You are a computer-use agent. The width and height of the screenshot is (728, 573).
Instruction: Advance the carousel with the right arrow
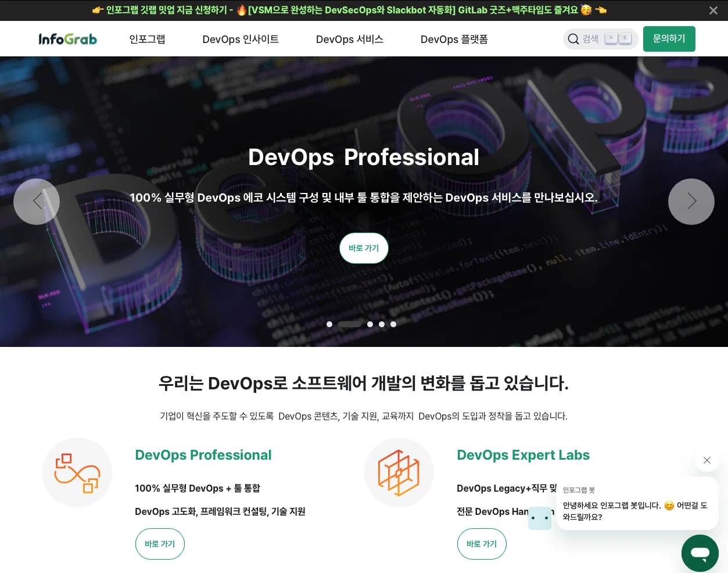tap(691, 202)
